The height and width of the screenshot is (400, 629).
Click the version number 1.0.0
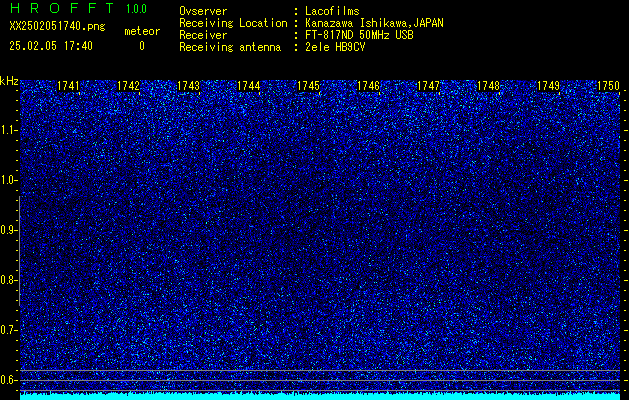[x=136, y=9]
